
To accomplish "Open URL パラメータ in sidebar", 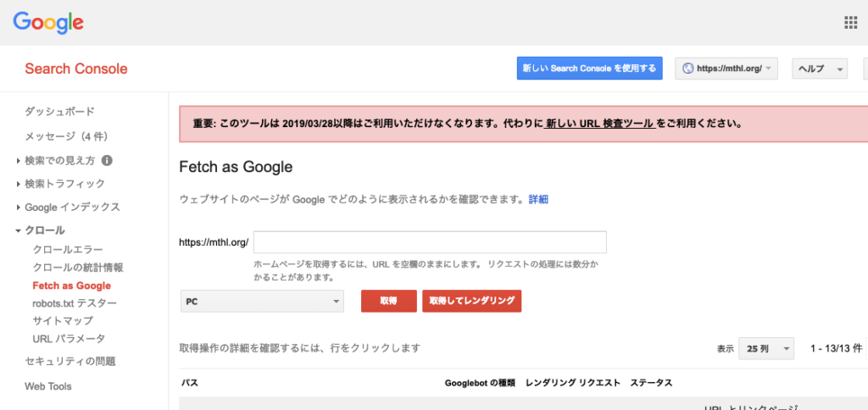I will (x=69, y=339).
